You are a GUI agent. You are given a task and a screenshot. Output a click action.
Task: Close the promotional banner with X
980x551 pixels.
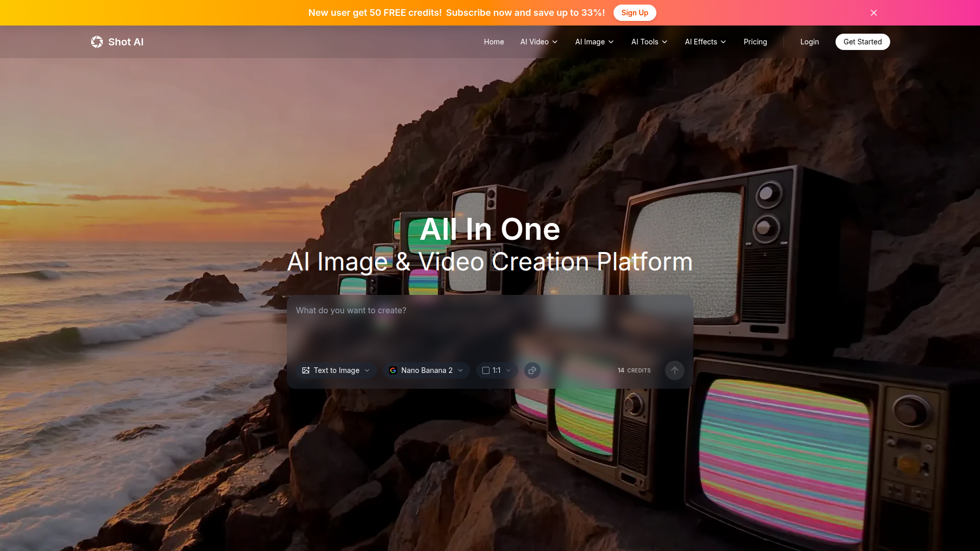coord(874,13)
